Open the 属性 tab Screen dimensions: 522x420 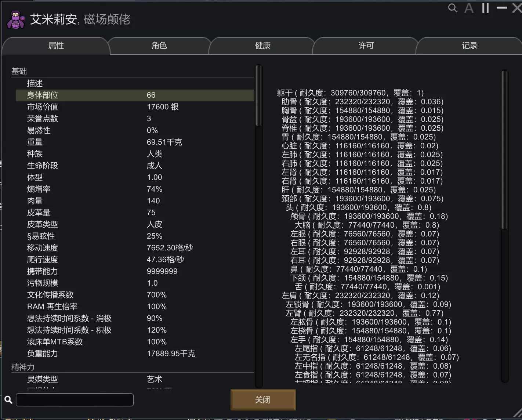[56, 46]
